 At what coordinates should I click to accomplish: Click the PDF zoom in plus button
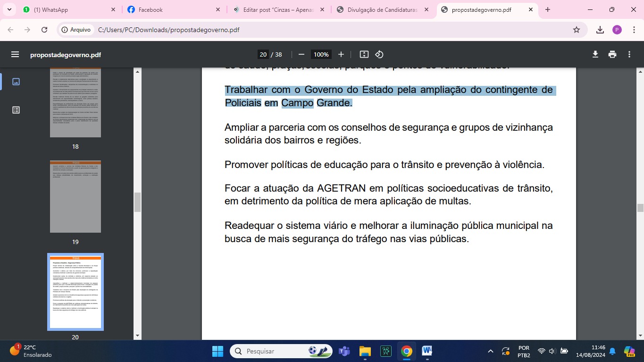point(341,54)
